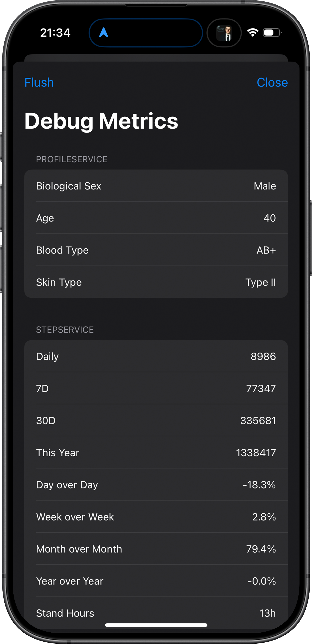Image resolution: width=312 pixels, height=644 pixels.
Task: Select the Biological Sex row
Action: (156, 186)
